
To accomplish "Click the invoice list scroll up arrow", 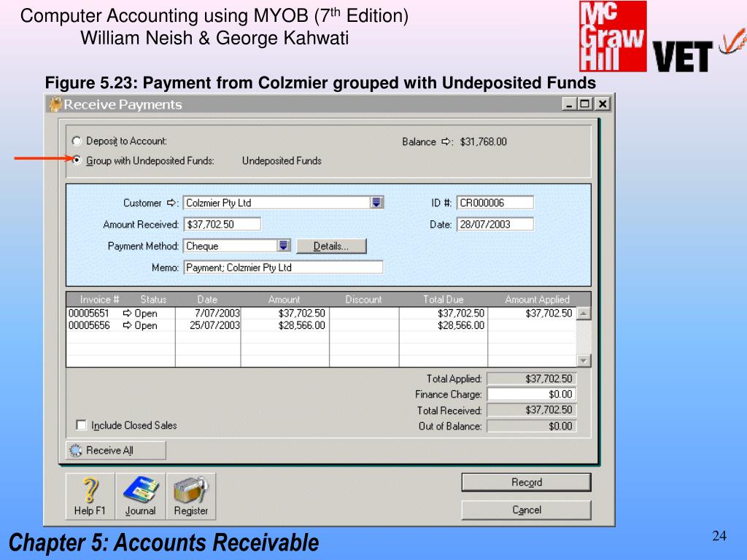I will [584, 314].
